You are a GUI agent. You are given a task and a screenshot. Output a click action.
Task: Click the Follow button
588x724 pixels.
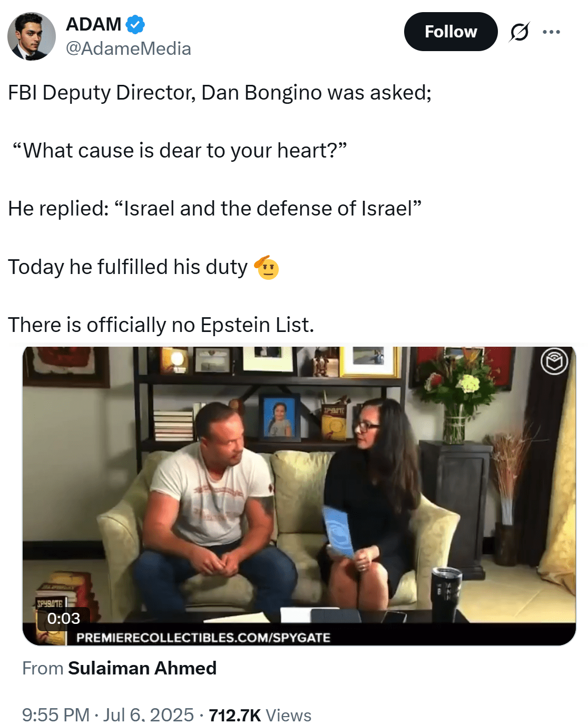click(x=450, y=32)
